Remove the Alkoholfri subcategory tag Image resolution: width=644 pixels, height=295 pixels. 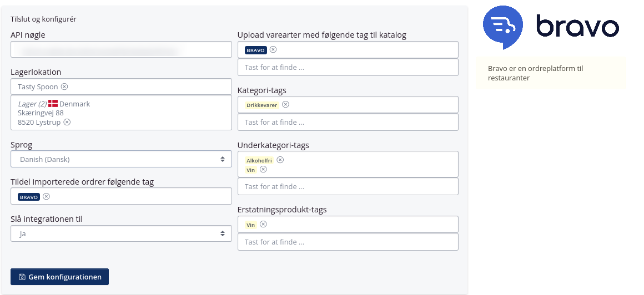click(280, 160)
